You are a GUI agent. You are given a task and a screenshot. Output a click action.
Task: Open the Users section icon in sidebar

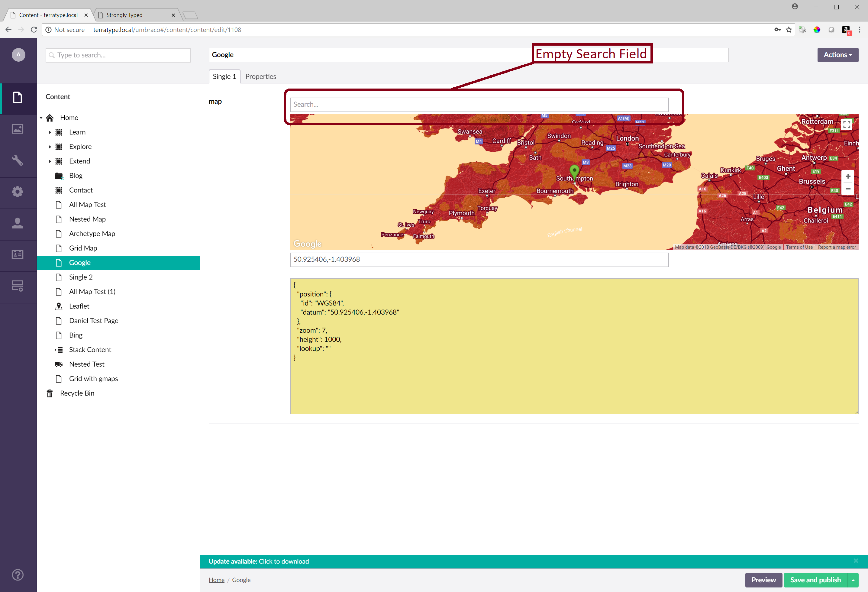point(18,223)
